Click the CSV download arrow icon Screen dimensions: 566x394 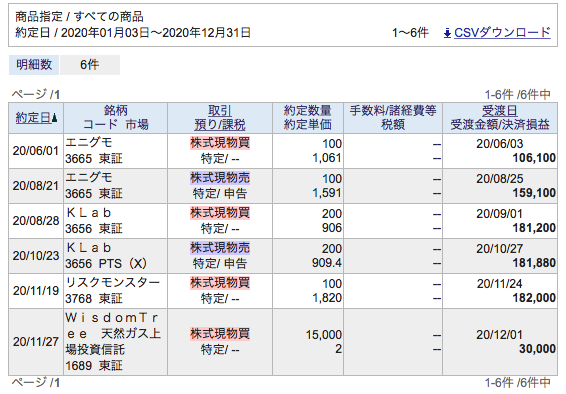coord(447,34)
